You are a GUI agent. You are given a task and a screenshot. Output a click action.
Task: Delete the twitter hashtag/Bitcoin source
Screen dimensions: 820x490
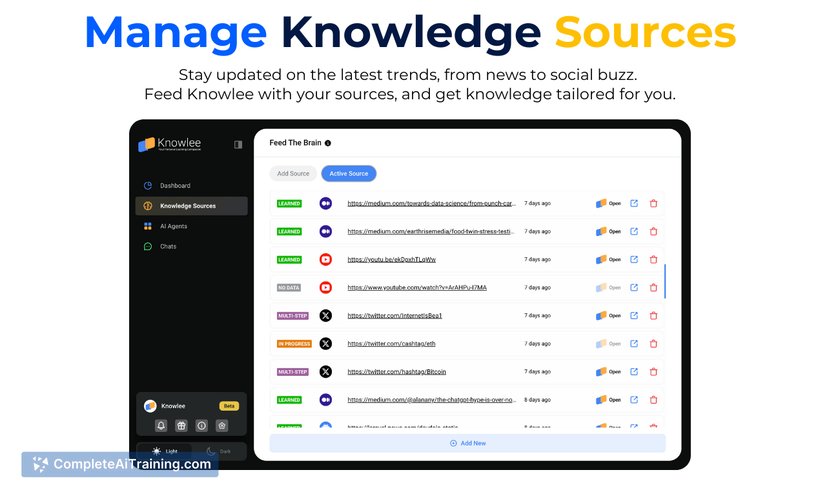[653, 372]
